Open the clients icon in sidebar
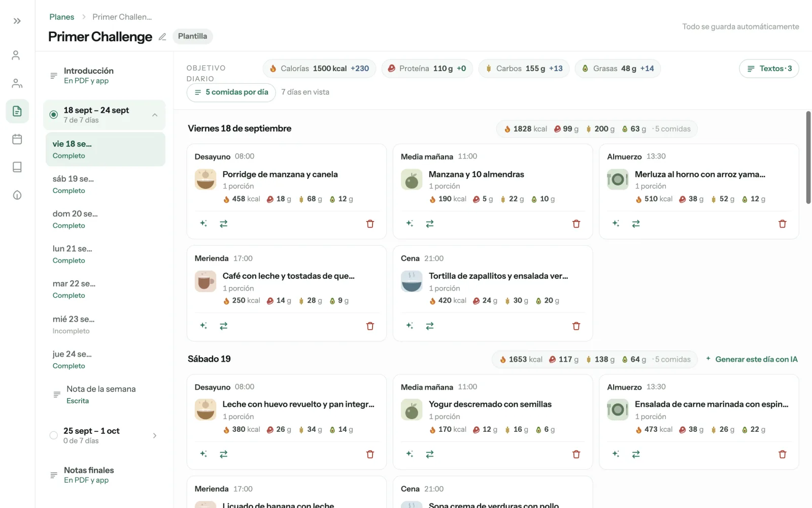Image resolution: width=812 pixels, height=508 pixels. click(17, 83)
